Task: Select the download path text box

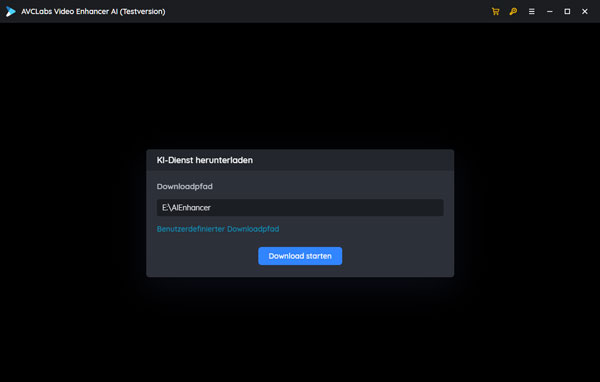Action: (300, 207)
